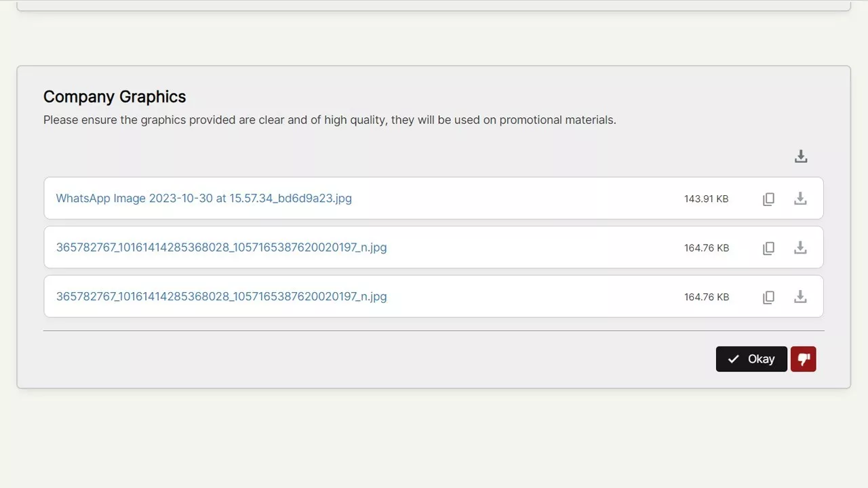Image resolution: width=868 pixels, height=488 pixels.
Task: Open the second-row 365782767 jpg file link
Action: pos(221,247)
